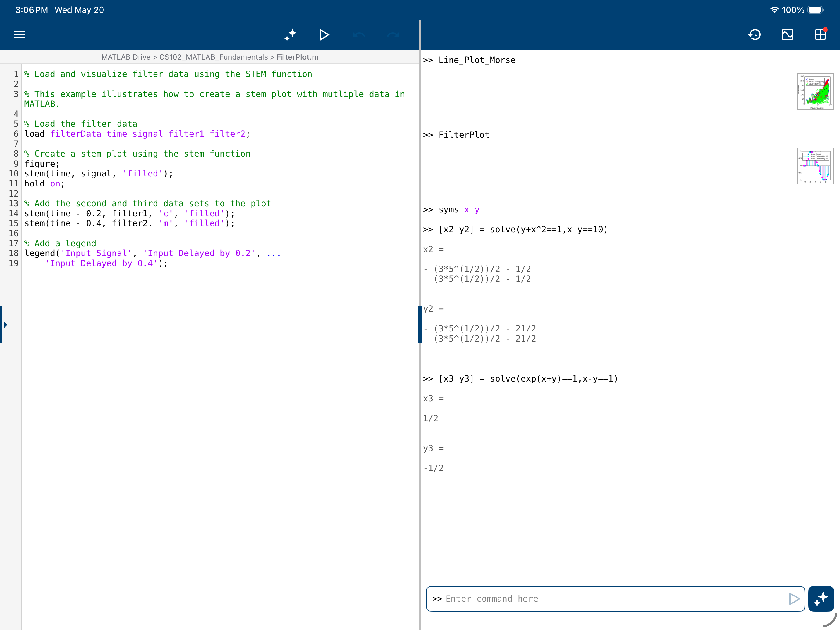Check the Wi-Fi status icon

tap(774, 10)
